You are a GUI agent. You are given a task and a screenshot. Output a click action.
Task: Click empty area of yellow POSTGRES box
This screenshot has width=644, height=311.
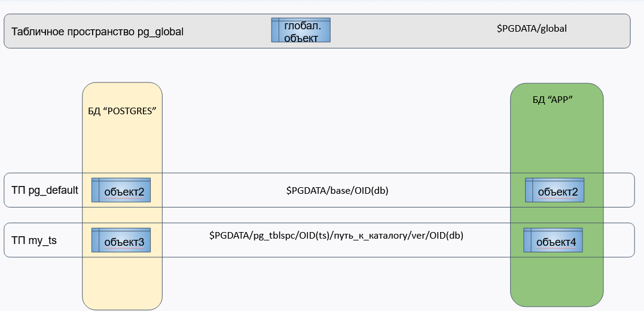pyautogui.click(x=123, y=144)
